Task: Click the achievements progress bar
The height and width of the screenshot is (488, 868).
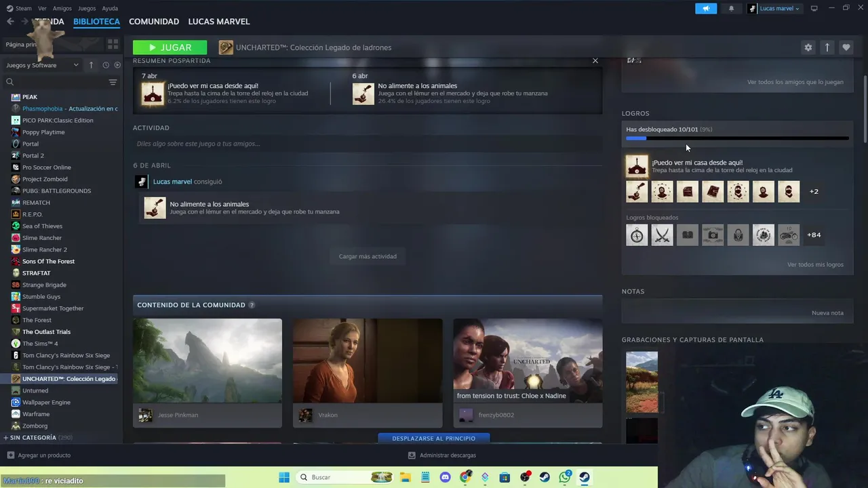Action: (x=737, y=138)
